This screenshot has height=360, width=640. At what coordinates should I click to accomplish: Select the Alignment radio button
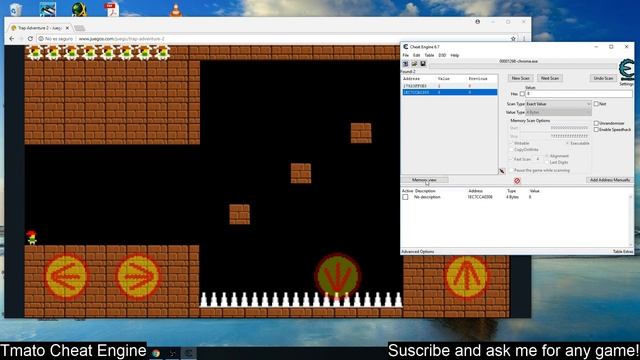(x=547, y=156)
